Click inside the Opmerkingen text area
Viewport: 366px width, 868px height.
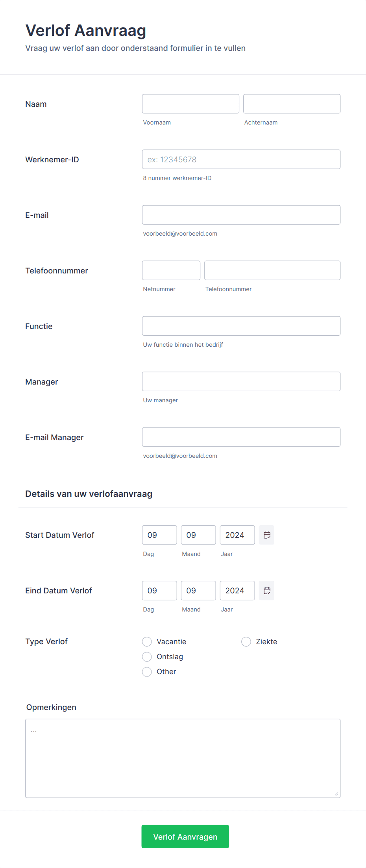pos(183,756)
